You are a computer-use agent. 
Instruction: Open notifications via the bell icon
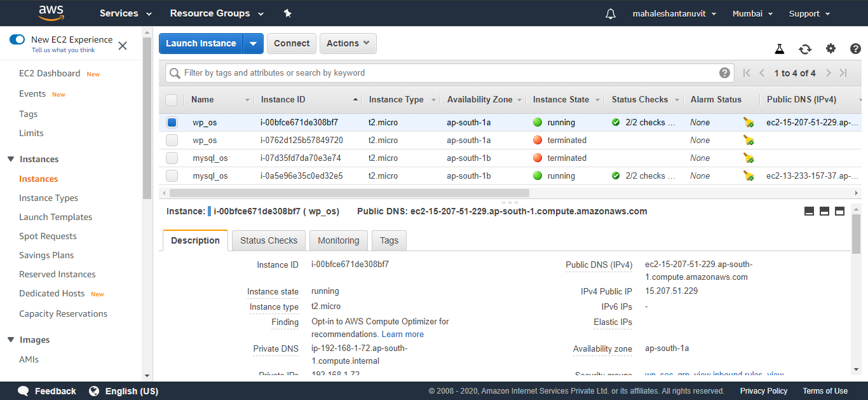click(x=610, y=13)
